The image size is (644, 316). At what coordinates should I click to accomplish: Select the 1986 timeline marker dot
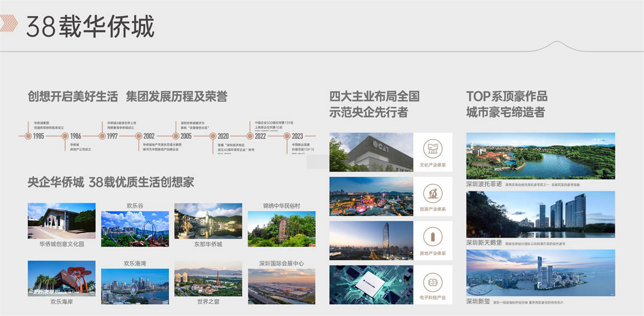pyautogui.click(x=65, y=136)
